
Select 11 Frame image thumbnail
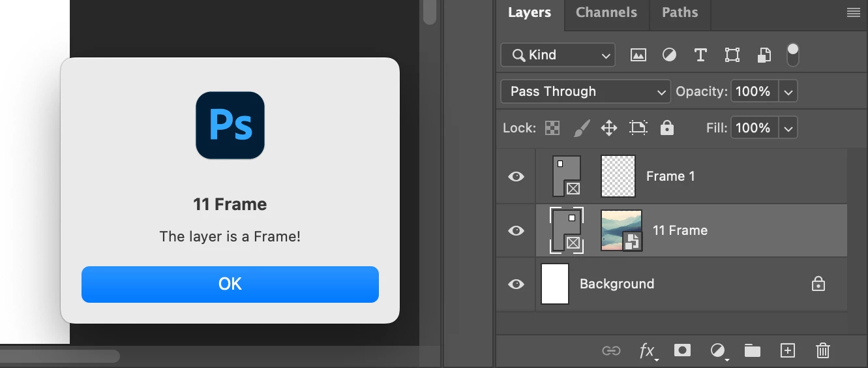point(621,230)
